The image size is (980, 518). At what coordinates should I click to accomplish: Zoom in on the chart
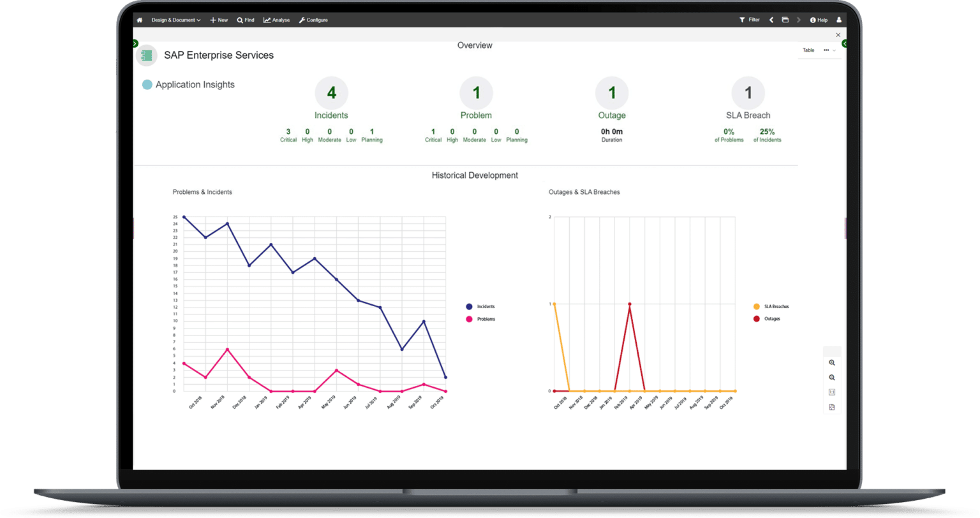831,362
